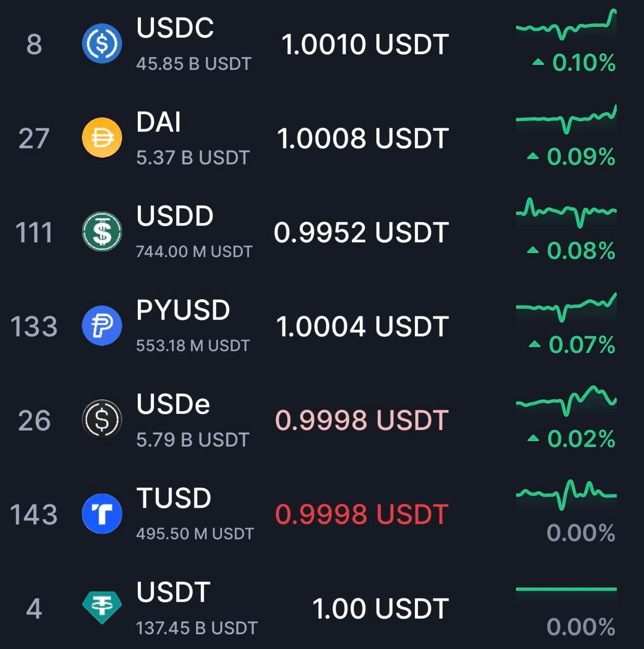Image resolution: width=644 pixels, height=649 pixels.
Task: Click the orange DAI coin icon
Action: (102, 137)
